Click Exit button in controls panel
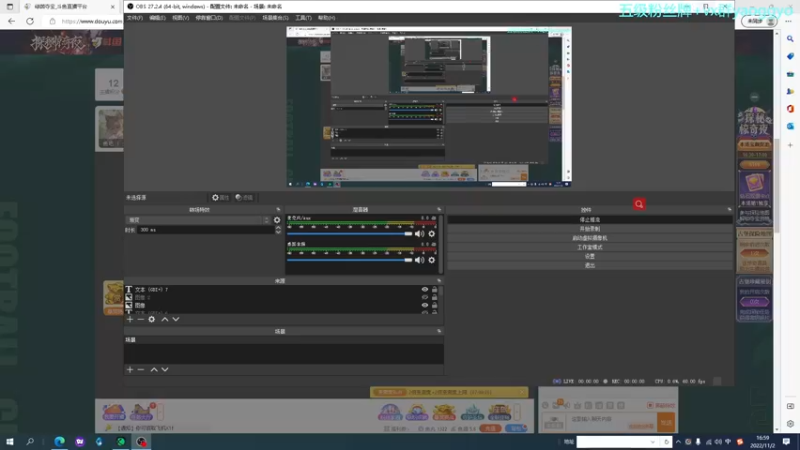This screenshot has width=800, height=450. [590, 266]
